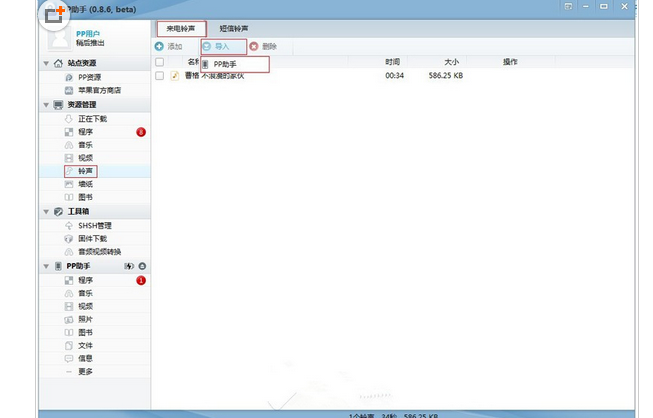Click the eject icon on PP助手 device row
Viewport: 653px width, 418px height.
tap(142, 266)
